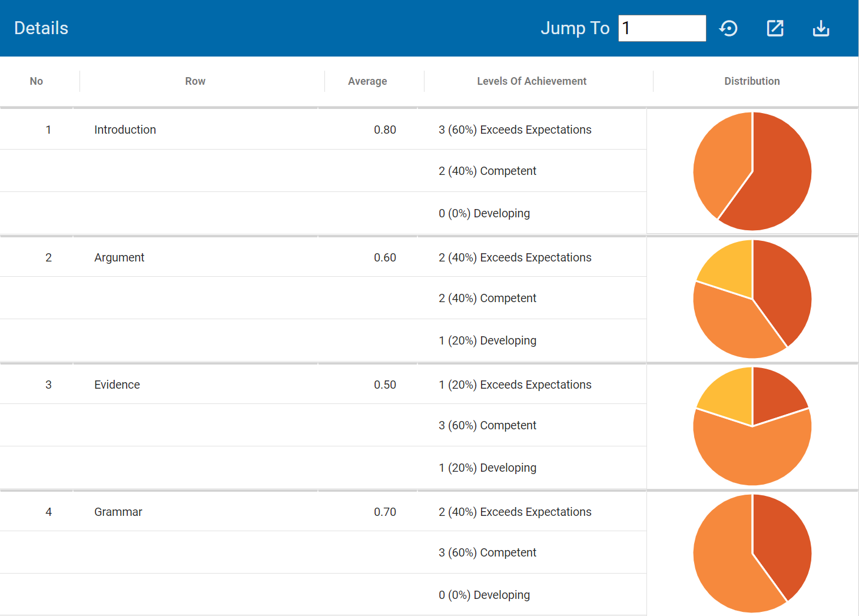Select the Grammar row name
Screen dimensions: 859x616
coord(118,512)
